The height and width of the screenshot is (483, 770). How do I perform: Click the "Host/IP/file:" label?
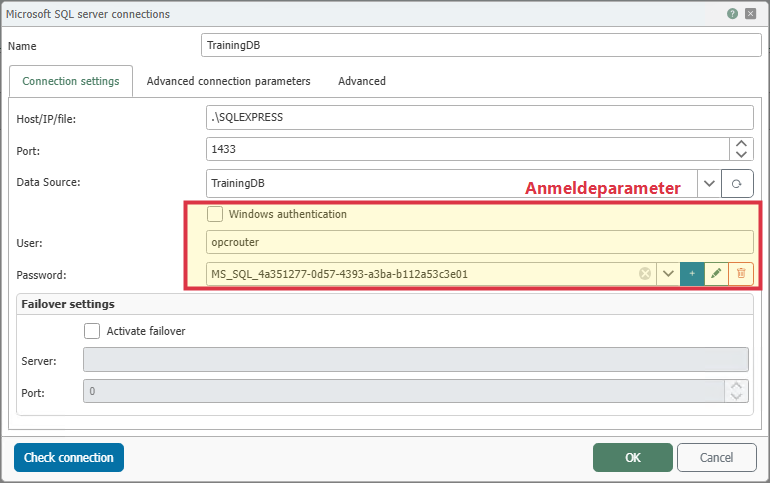click(46, 119)
